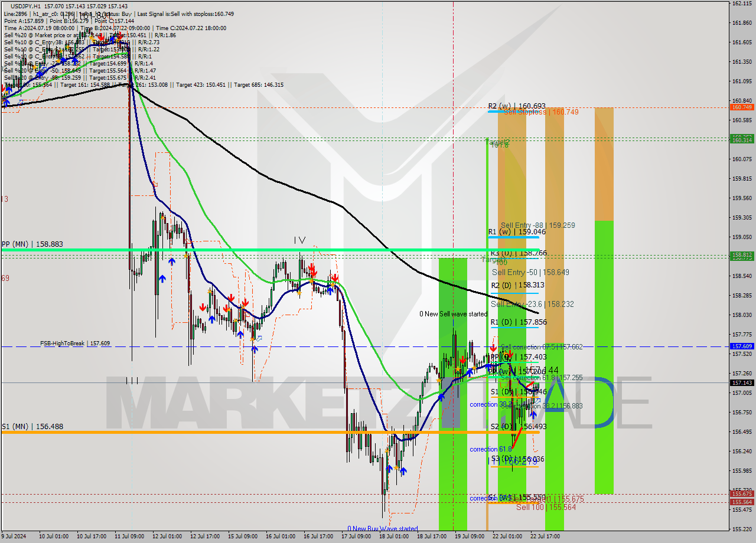Viewport: 756px width, 543px height.
Task: Select the FSB-HighToBreak | 157.609 label
Action: tap(75, 343)
